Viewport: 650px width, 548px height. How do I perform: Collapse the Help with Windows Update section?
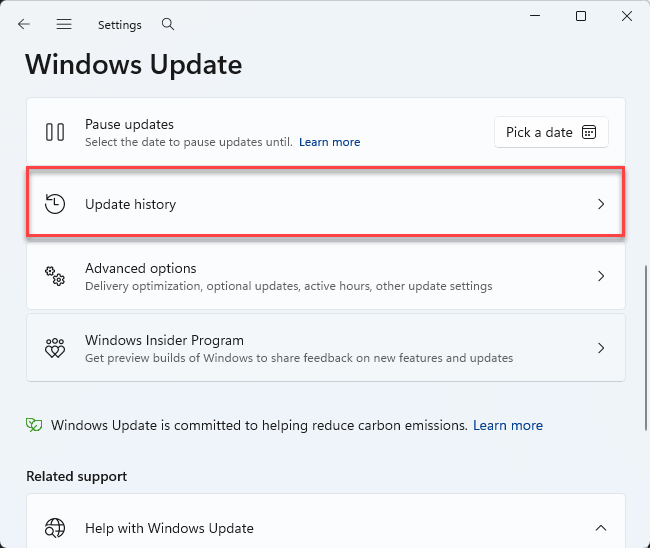click(x=601, y=528)
